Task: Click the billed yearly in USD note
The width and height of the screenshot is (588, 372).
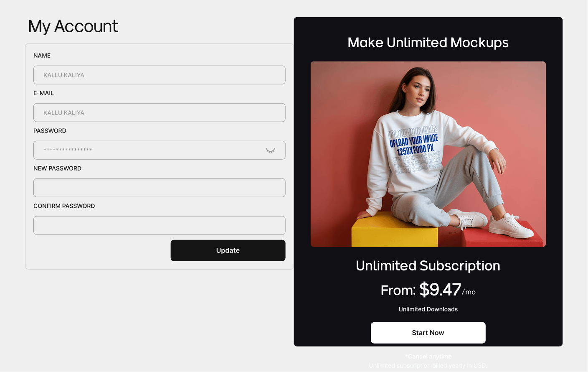Action: click(428, 366)
